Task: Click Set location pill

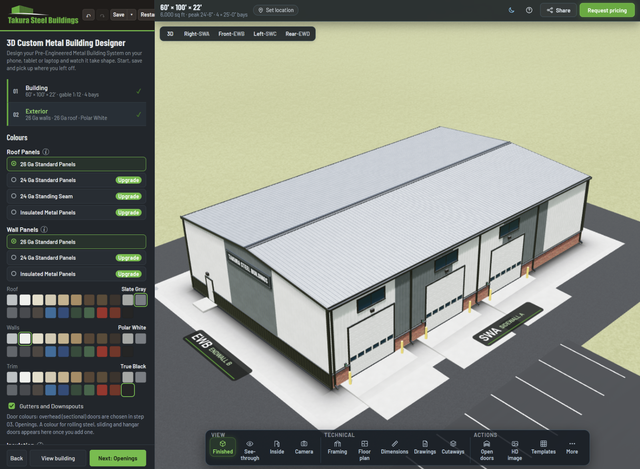Action: click(276, 10)
